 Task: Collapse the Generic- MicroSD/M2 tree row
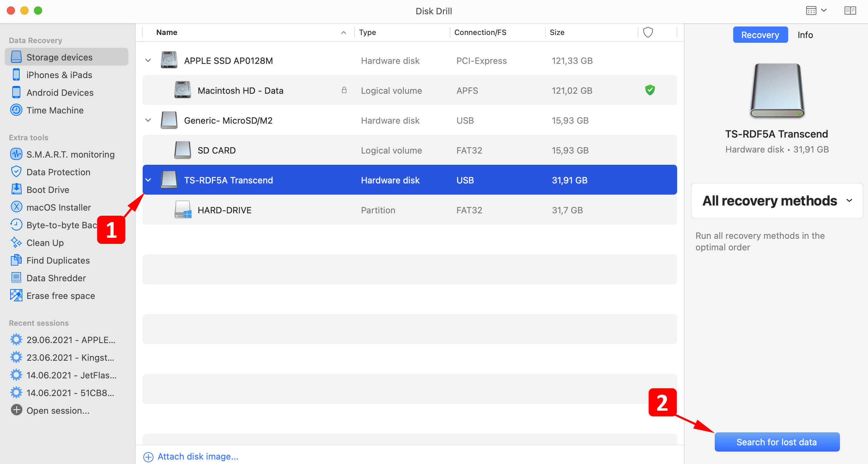tap(148, 120)
